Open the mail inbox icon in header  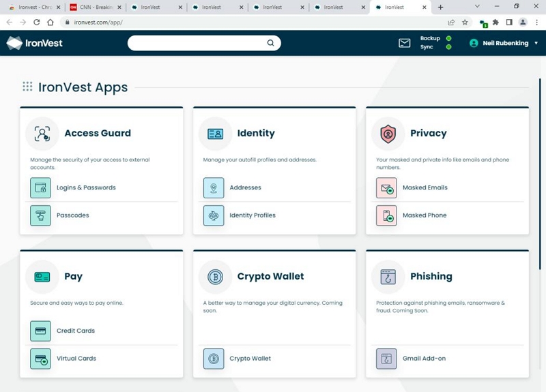click(404, 43)
